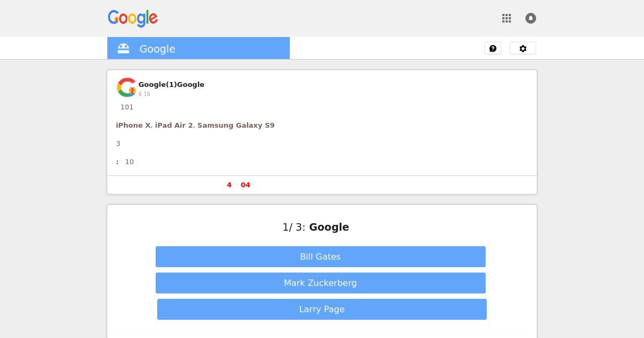Open the Google(1)Google post title
This screenshot has height=338, width=644.
click(171, 84)
